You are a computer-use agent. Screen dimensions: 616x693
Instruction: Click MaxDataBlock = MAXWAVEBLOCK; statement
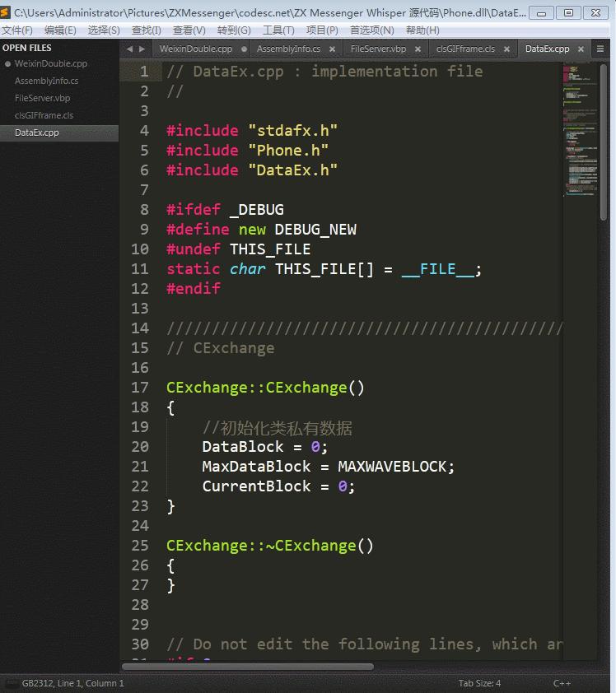pyautogui.click(x=328, y=467)
